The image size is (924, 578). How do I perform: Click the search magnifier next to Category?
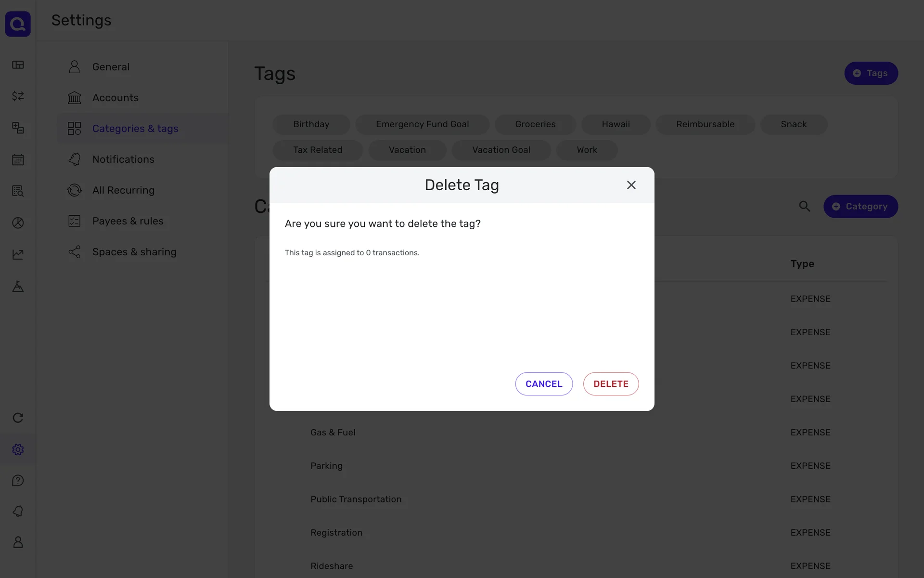(x=804, y=207)
